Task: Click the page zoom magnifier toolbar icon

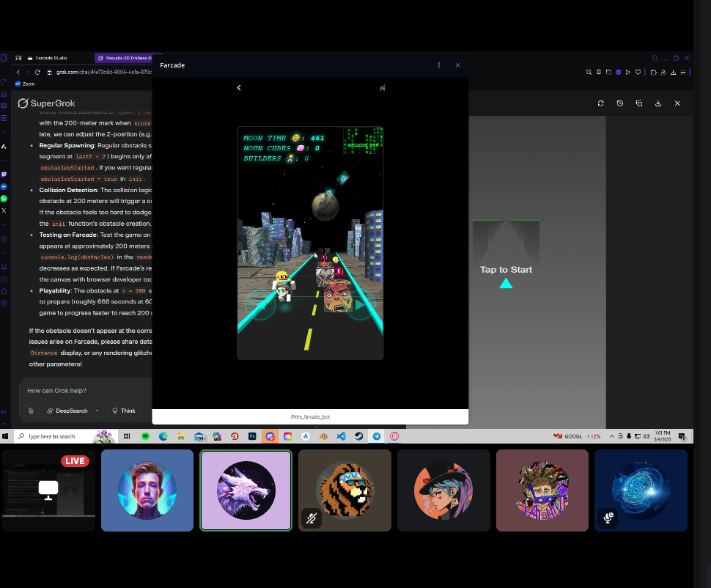Action: 589,72
